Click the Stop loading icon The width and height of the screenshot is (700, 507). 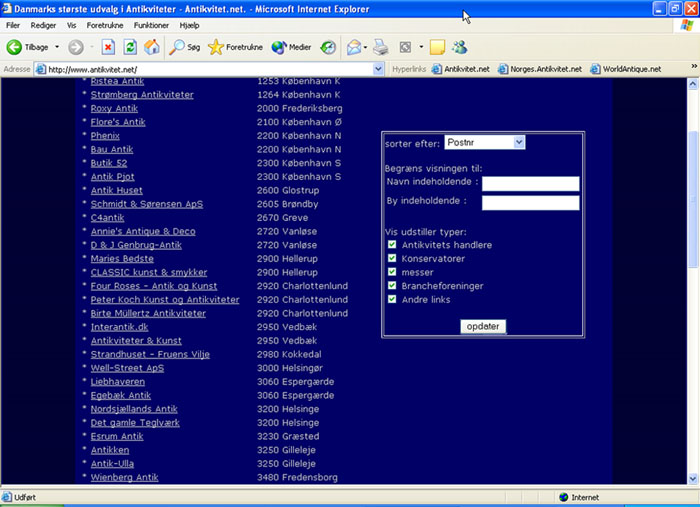coord(108,47)
